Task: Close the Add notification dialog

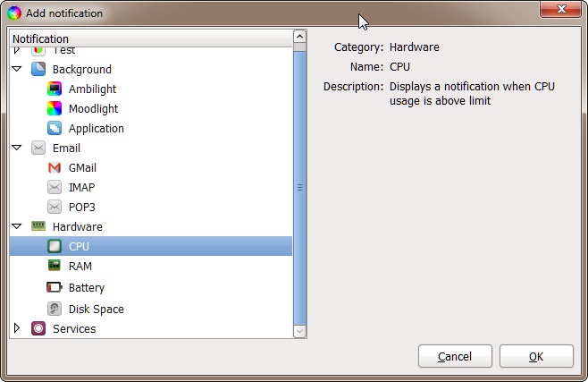Action: [560, 9]
